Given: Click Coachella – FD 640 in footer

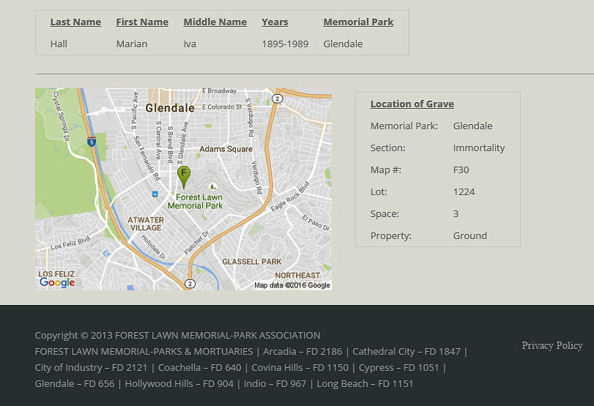Looking at the screenshot, I should [199, 367].
